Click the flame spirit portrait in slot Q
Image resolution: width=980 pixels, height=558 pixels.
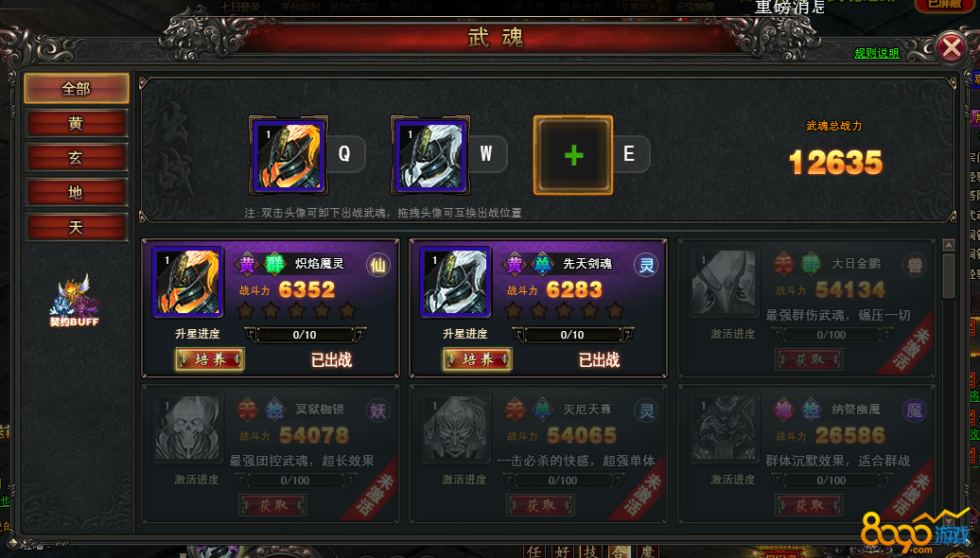click(x=289, y=155)
